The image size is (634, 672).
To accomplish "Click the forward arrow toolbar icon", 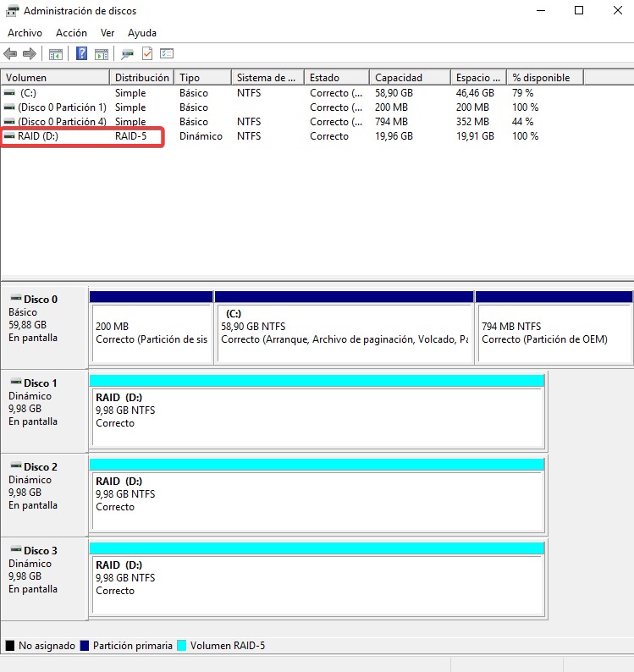I will coord(30,54).
